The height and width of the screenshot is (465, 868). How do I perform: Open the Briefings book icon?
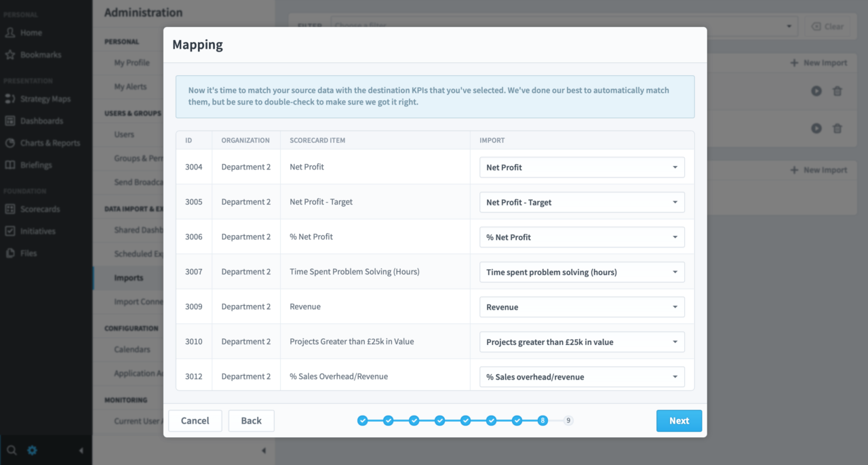tap(10, 165)
